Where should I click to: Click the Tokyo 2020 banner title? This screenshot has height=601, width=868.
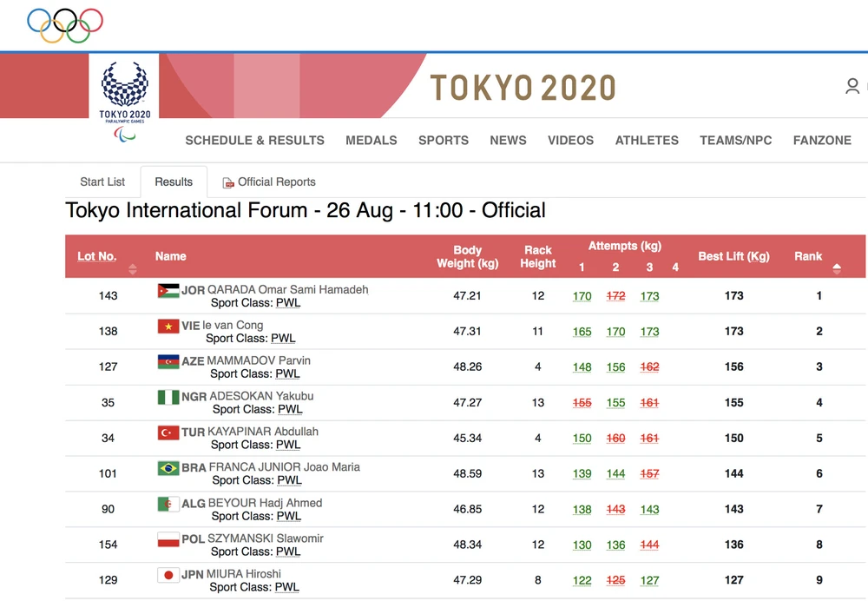pyautogui.click(x=523, y=88)
